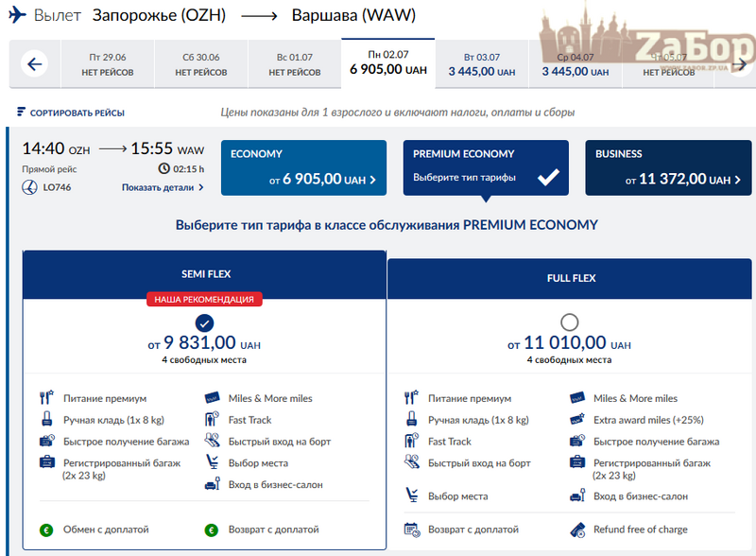Go to previous dates with left arrow
The width and height of the screenshot is (756, 556).
(x=35, y=64)
